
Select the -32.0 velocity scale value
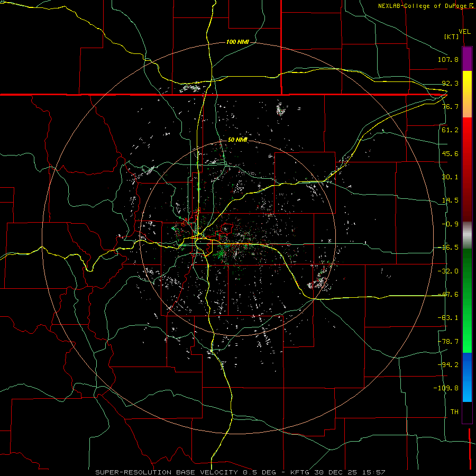pos(448,271)
